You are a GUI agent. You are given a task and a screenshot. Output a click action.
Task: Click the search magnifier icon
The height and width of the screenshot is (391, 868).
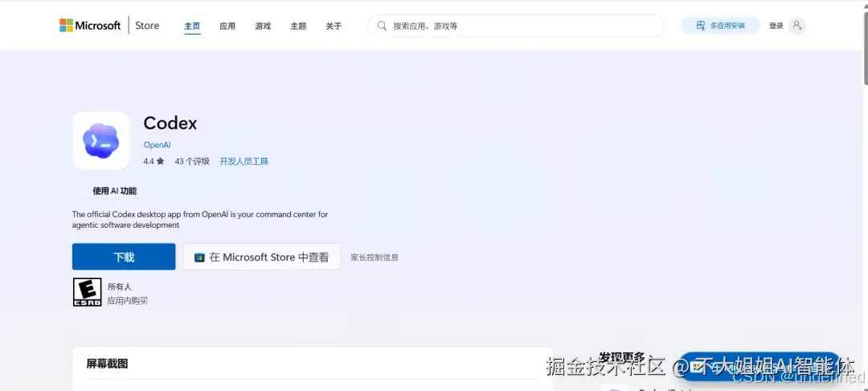(382, 26)
